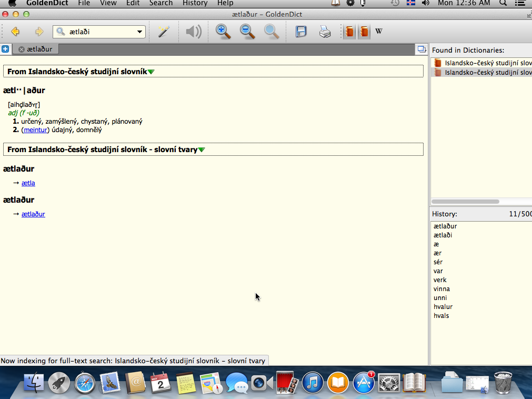Viewport: 532px width, 399px height.
Task: Click the magic wand scan popup icon
Action: [x=164, y=32]
